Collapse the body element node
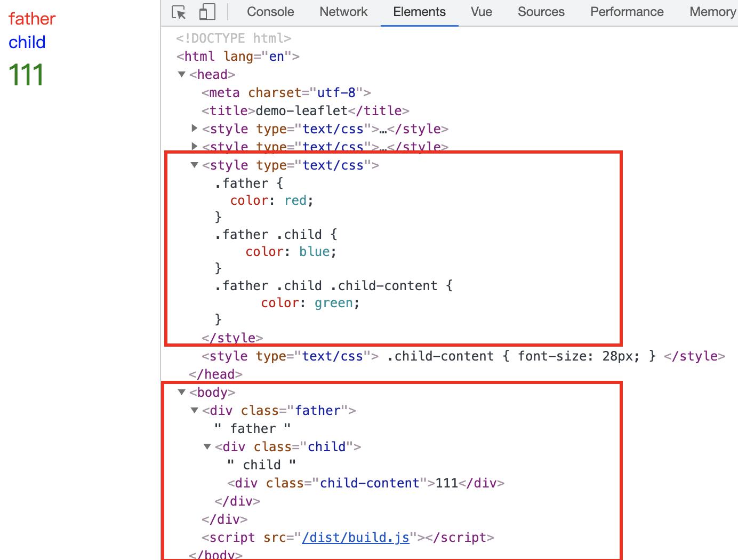The width and height of the screenshot is (738, 560). (x=182, y=393)
